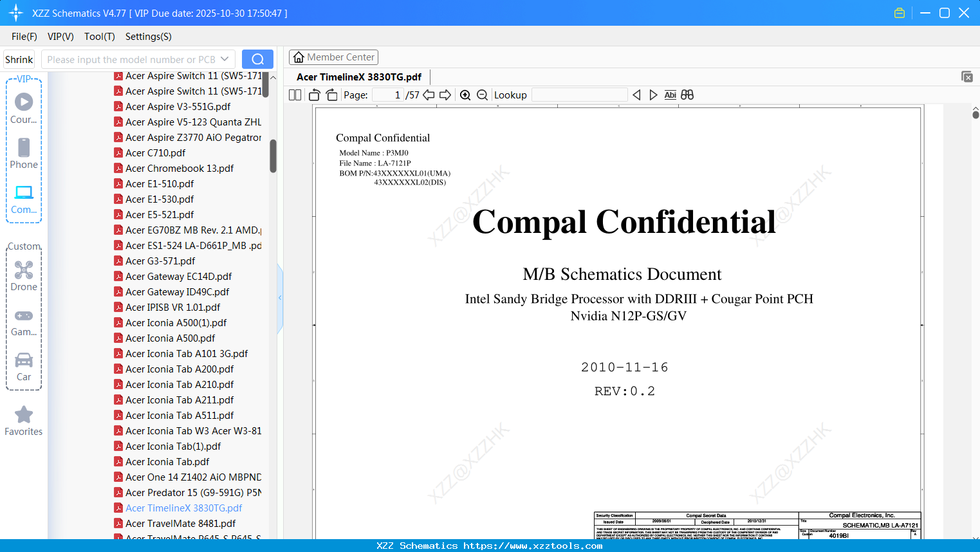Find next lookup match triangle
The height and width of the screenshot is (552, 980).
pos(653,95)
